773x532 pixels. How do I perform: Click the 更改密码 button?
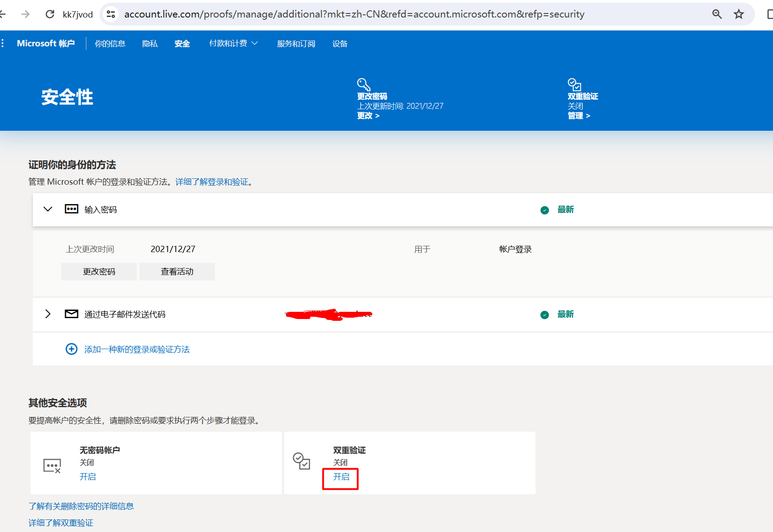[99, 272]
